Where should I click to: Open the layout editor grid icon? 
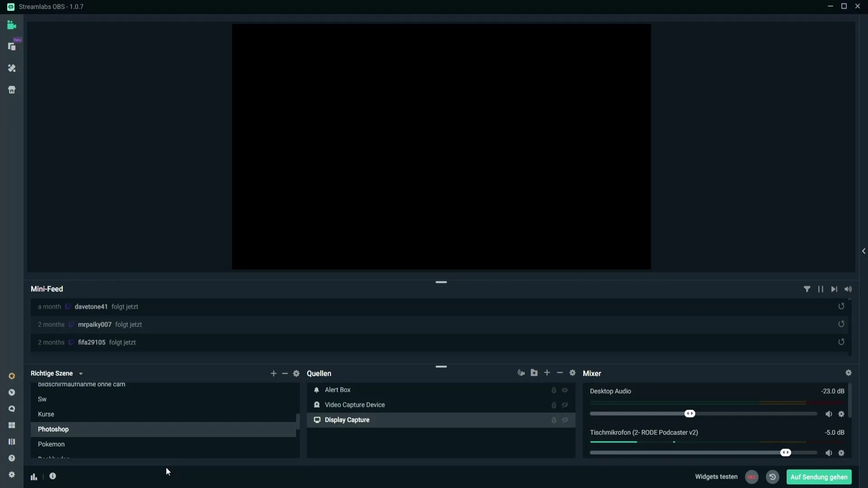coord(12,425)
